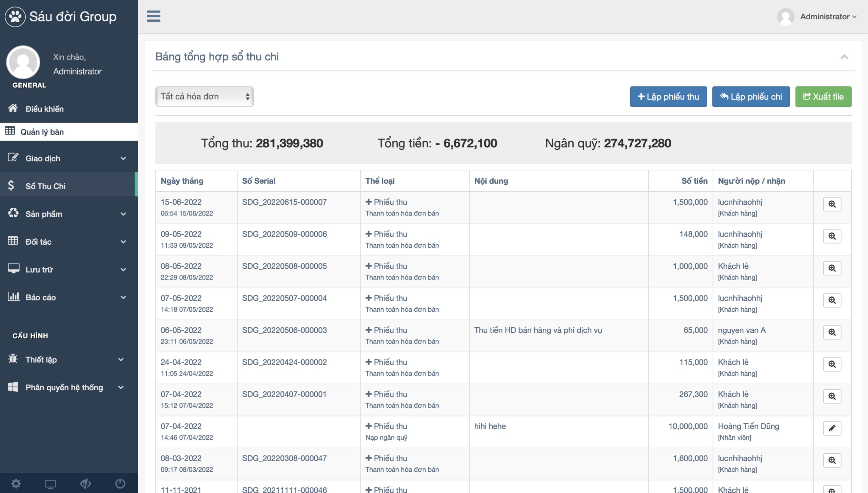
Task: Open the Tất cả hóa đơn dropdown
Action: 204,97
